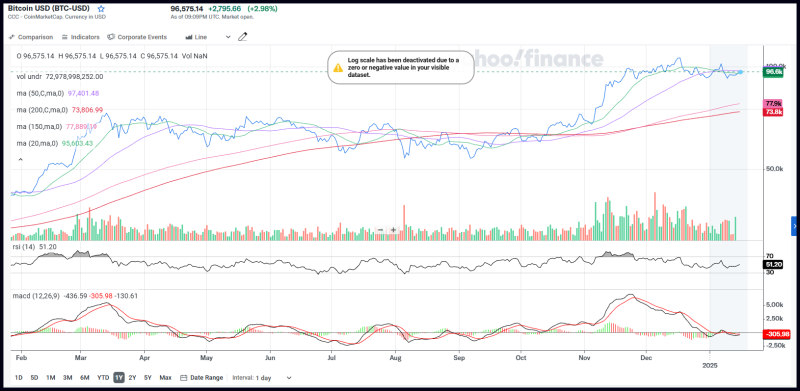
Task: Select the 5Y range
Action: click(x=148, y=378)
